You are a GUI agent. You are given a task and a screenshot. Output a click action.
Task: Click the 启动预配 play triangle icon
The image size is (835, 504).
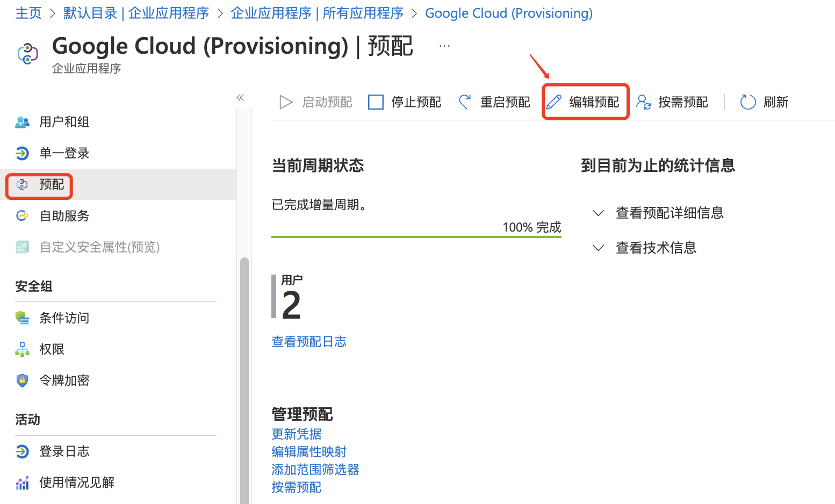pyautogui.click(x=286, y=102)
